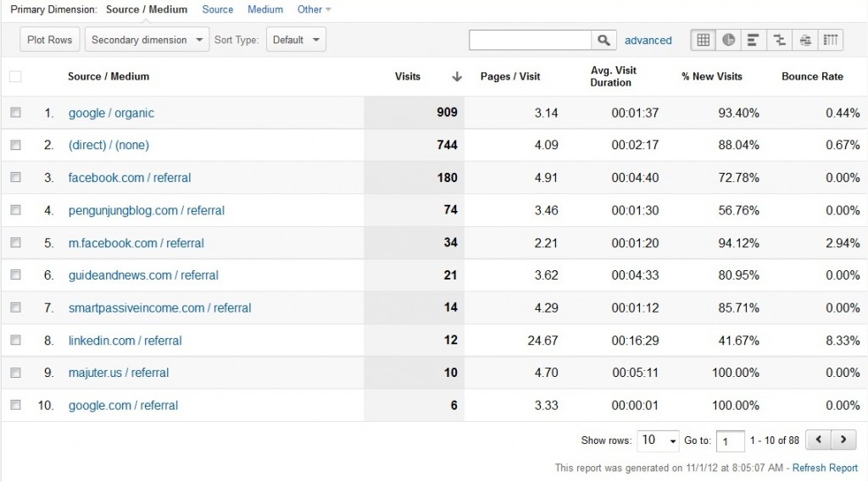The height and width of the screenshot is (482, 868).
Task: Sort by Source / Medium column header
Action: [x=108, y=76]
